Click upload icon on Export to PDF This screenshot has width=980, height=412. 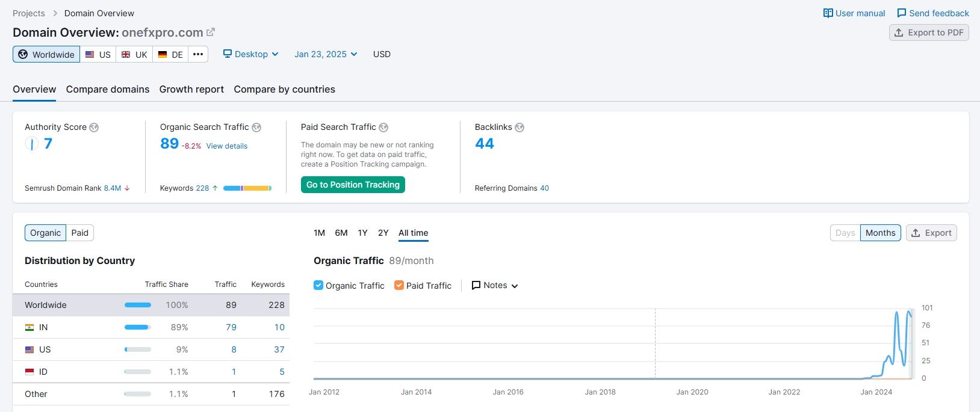click(x=899, y=32)
